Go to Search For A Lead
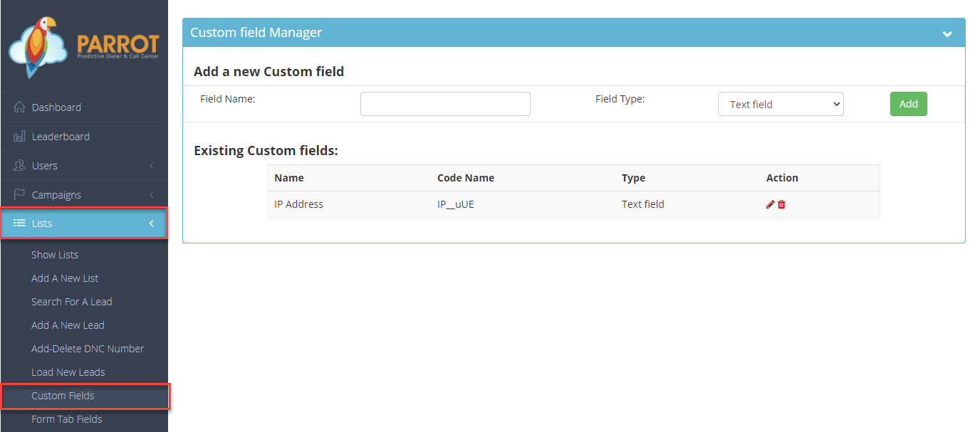Screen dimensions: 980x432 (x=72, y=302)
